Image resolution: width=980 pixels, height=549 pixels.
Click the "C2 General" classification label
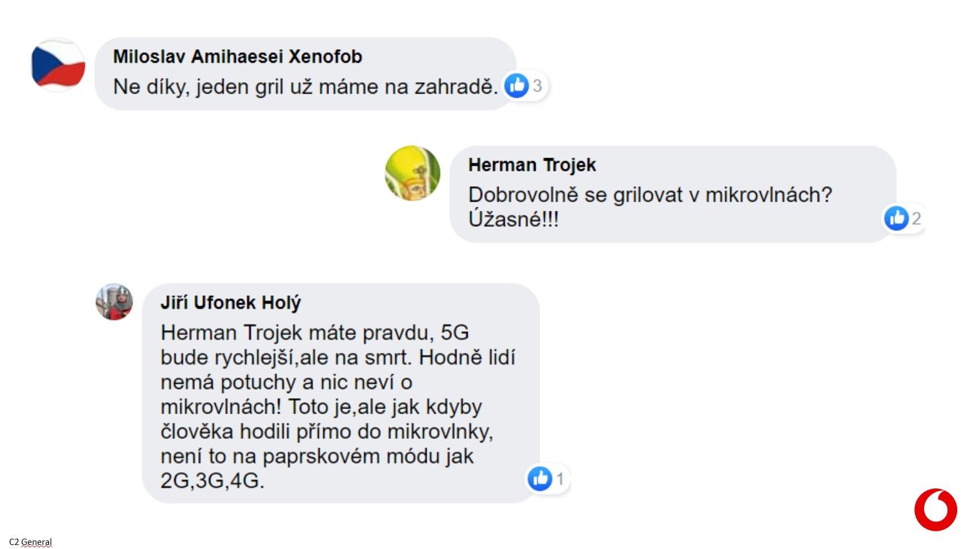30,542
